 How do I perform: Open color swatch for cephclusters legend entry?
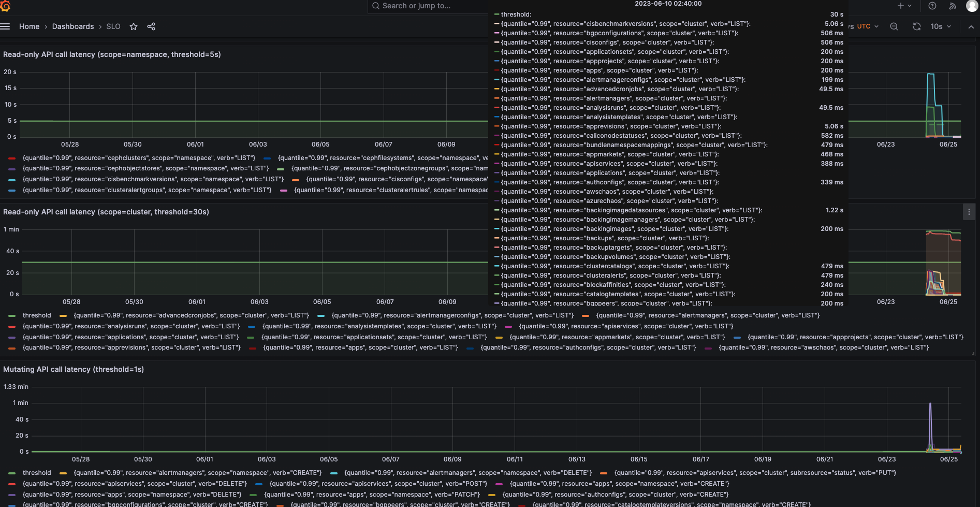[x=12, y=158]
